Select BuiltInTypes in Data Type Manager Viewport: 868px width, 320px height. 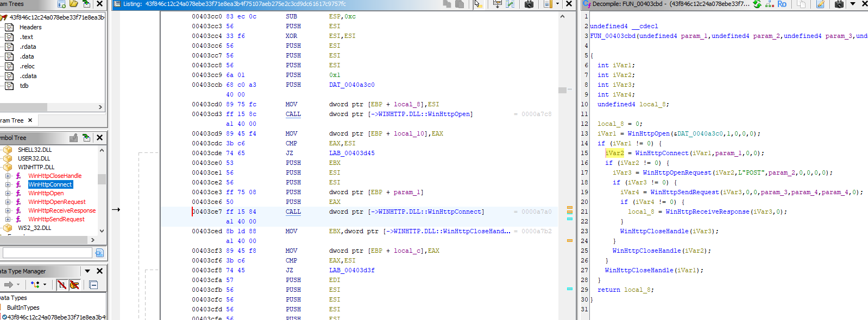[23, 308]
